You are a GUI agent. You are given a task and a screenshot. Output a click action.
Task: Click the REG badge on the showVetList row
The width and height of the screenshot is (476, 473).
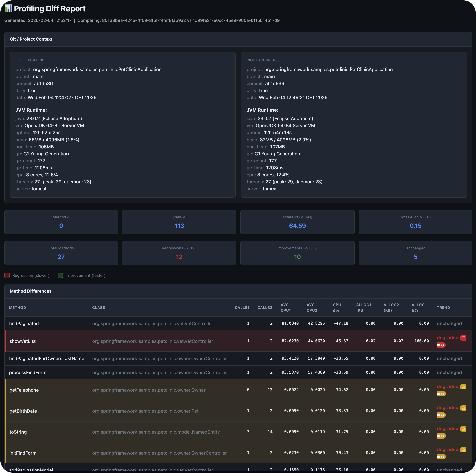[x=441, y=345]
